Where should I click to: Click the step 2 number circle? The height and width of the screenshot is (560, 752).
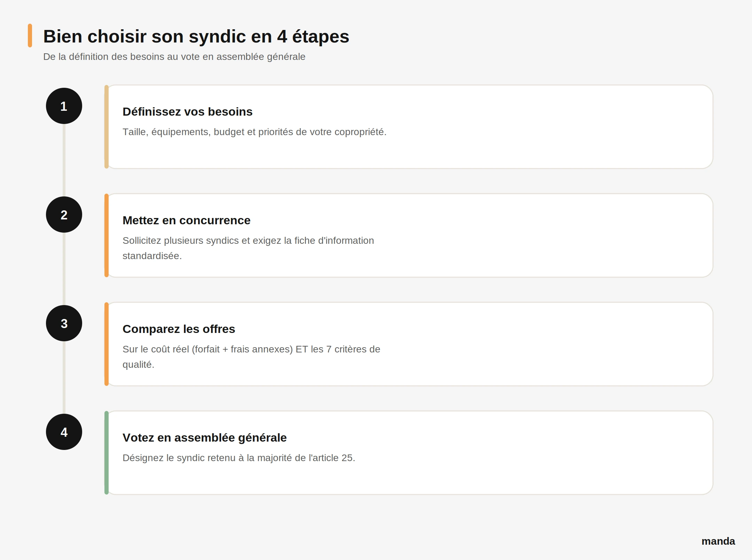coord(64,215)
